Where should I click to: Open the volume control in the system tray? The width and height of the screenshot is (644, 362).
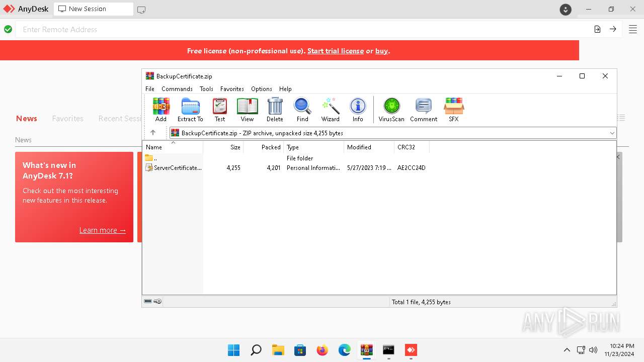tap(593, 350)
